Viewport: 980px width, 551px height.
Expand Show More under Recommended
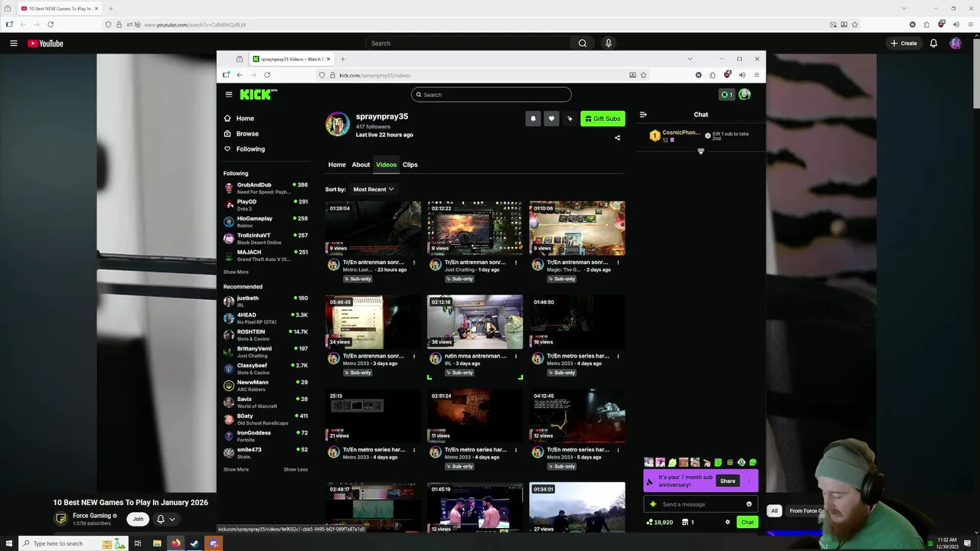pos(236,470)
